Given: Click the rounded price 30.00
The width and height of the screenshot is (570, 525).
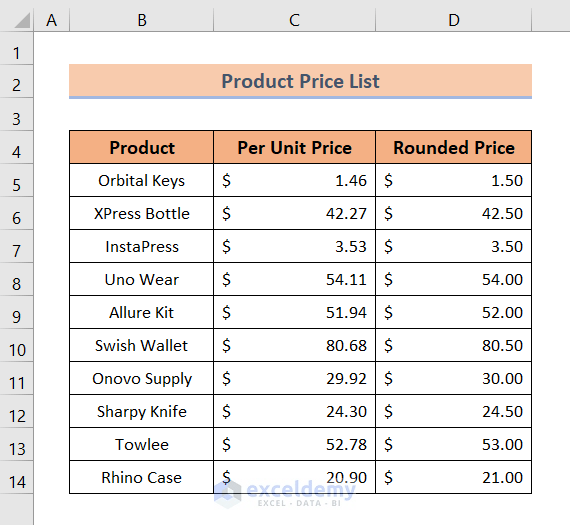Looking at the screenshot, I should tap(453, 378).
